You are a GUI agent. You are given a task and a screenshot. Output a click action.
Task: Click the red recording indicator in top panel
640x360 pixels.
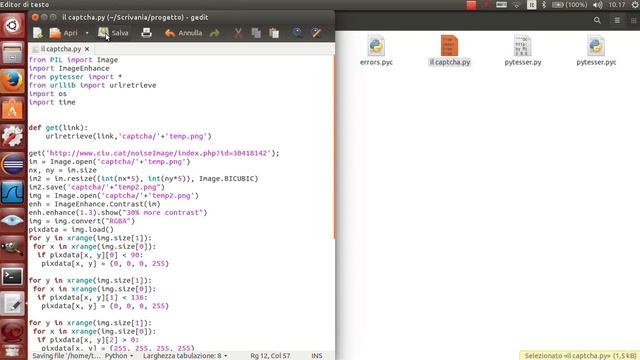[x=471, y=5]
